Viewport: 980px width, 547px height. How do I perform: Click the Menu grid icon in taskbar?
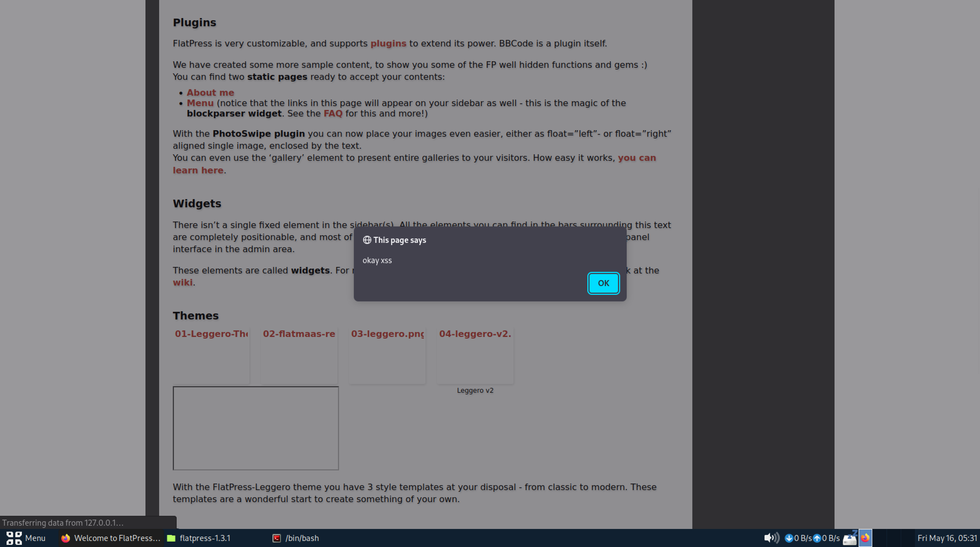tap(14, 538)
